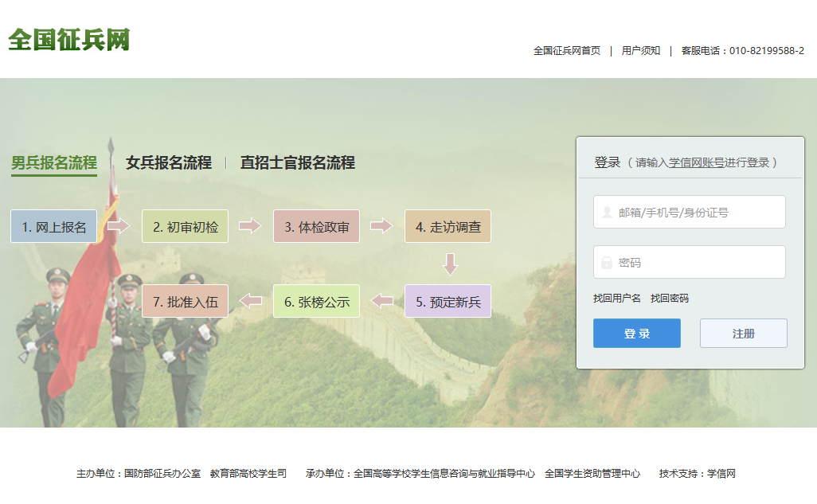The width and height of the screenshot is (817, 504).
Task: Focus the 密码 password field
Action: coord(697,263)
